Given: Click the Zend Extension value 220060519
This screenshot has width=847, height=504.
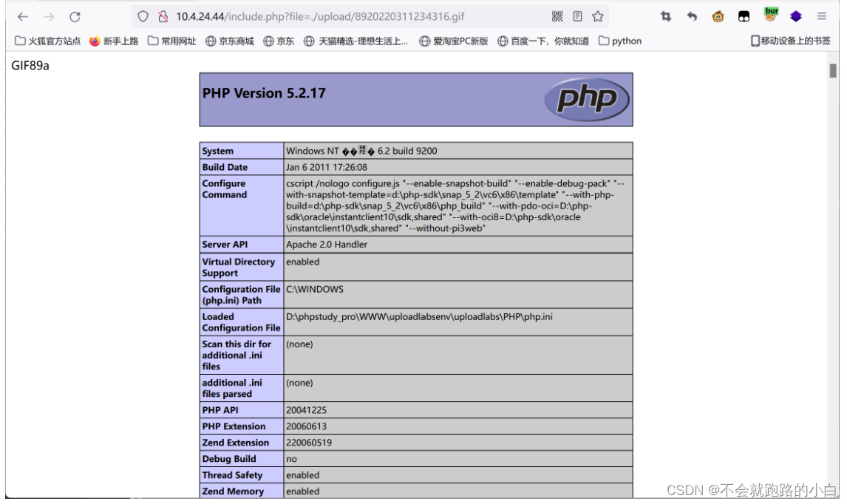Looking at the screenshot, I should coord(308,443).
